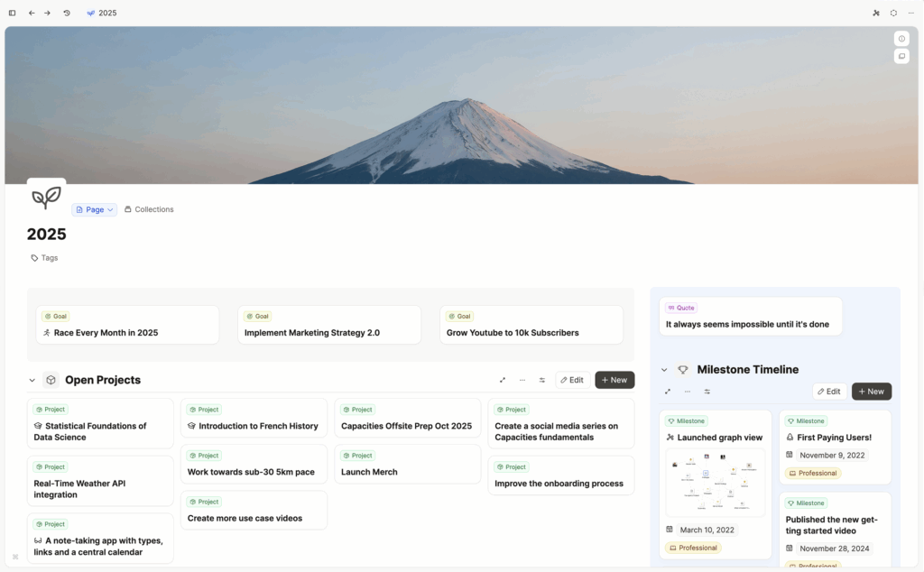Viewport: 924px width, 572px height.
Task: Open history clock icon in top bar
Action: click(67, 13)
